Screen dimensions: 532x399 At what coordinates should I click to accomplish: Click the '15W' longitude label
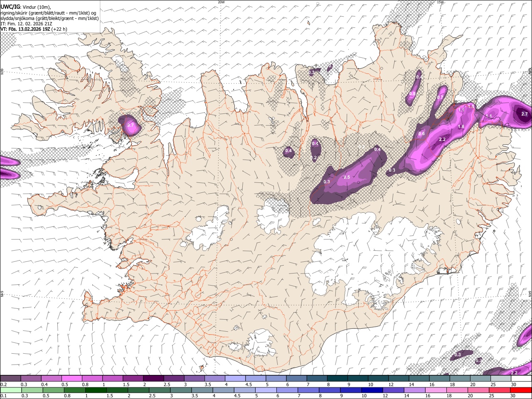(441, 2)
